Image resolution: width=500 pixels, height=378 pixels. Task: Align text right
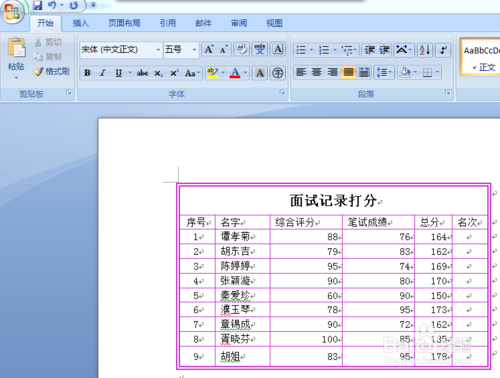(332, 72)
